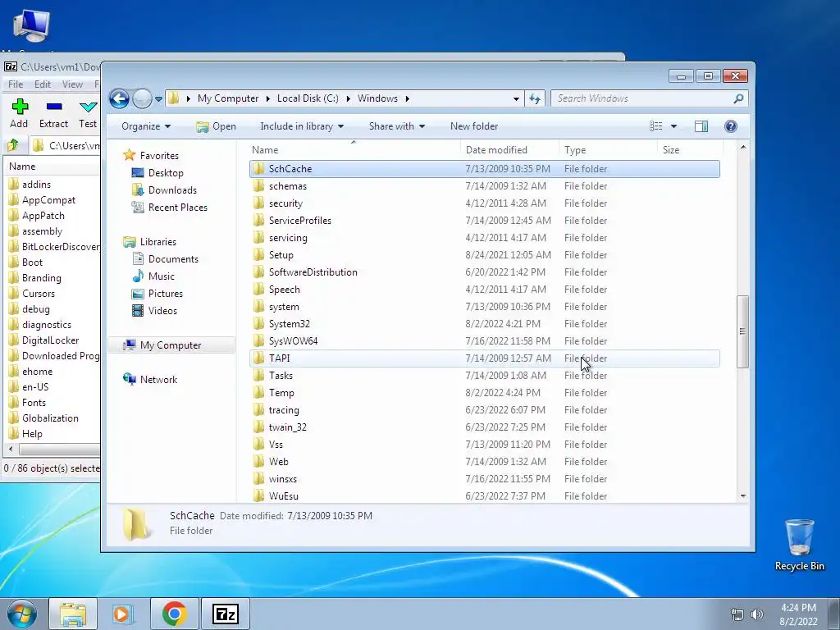The image size is (840, 630).
Task: Open Include in library dropdown
Action: 302,126
